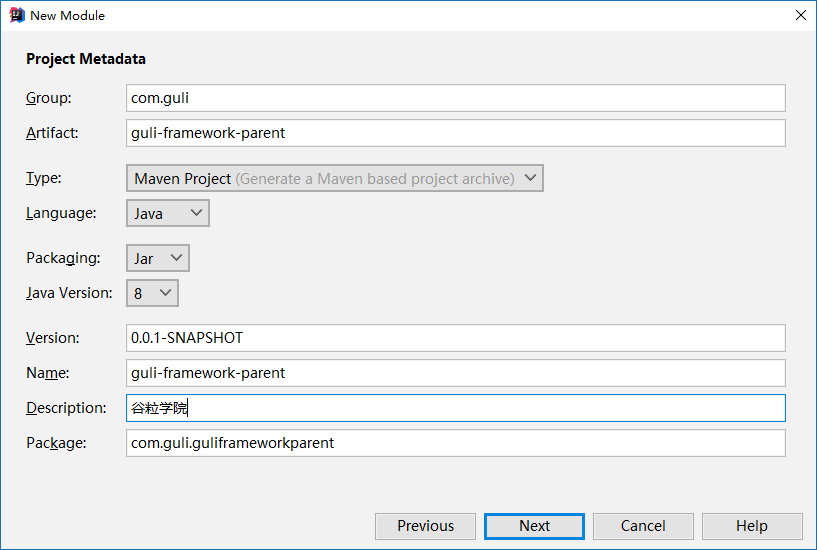Viewport: 817px width, 550px height.
Task: Select the Name input field
Action: (x=455, y=373)
